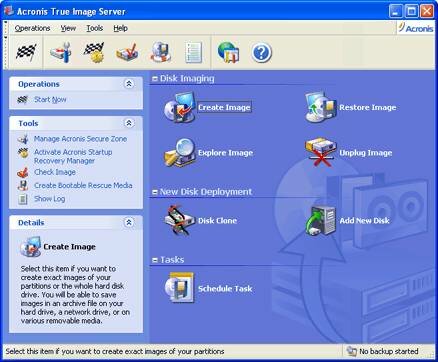Collapse the Tools panel with its chevron
The image size is (438, 362).
point(129,123)
